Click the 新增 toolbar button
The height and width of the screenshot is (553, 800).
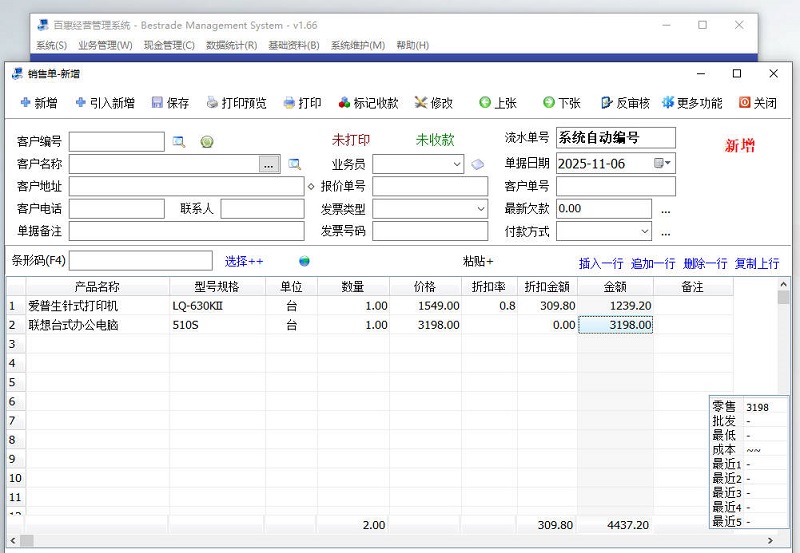pyautogui.click(x=39, y=103)
